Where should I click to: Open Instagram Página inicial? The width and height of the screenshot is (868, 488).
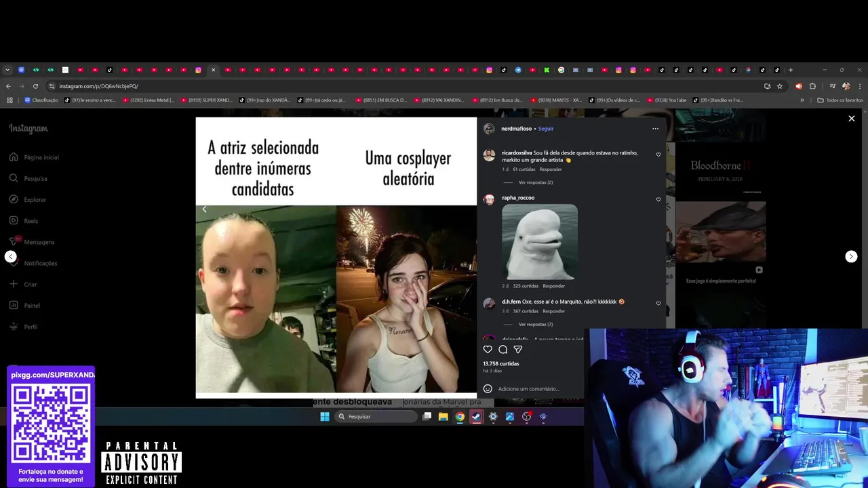click(x=34, y=157)
